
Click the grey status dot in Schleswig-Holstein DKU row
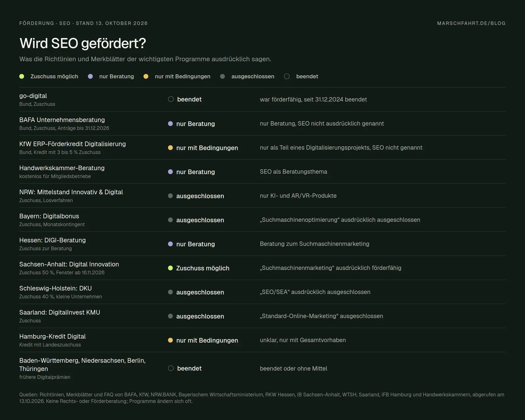click(170, 292)
